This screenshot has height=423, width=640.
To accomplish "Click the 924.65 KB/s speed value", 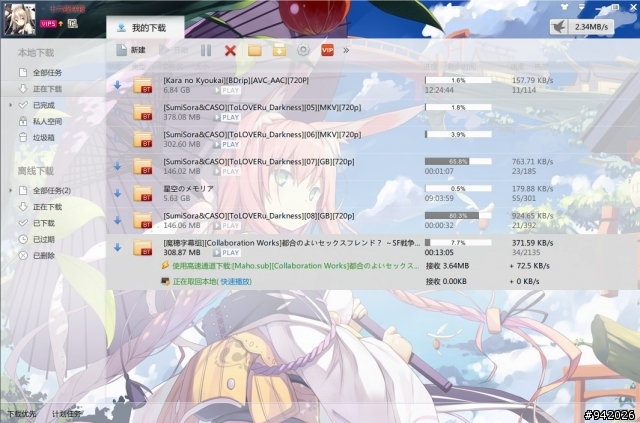I will (533, 216).
